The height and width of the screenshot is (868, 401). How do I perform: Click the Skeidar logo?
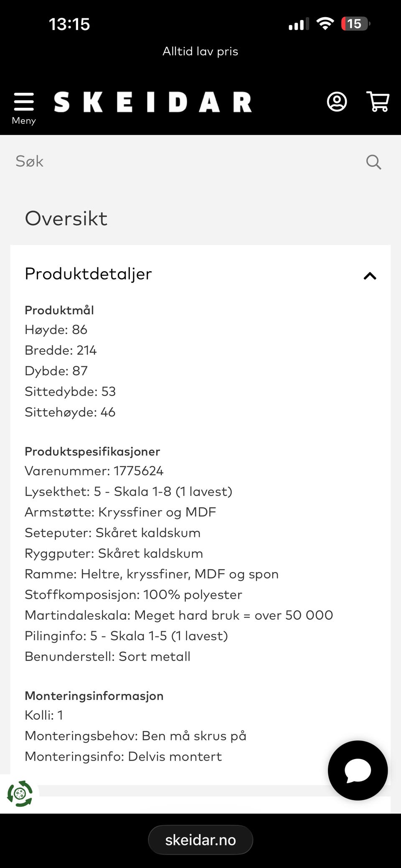coord(153,102)
